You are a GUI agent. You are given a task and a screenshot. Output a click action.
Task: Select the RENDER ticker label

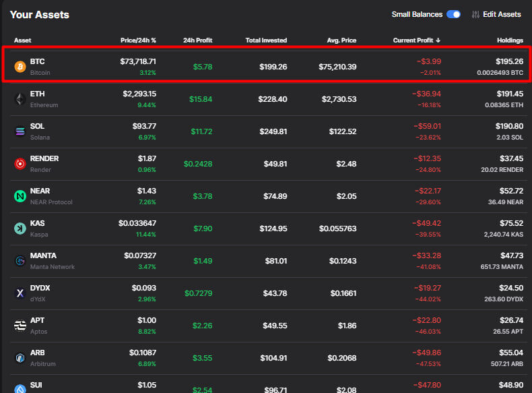click(44, 158)
